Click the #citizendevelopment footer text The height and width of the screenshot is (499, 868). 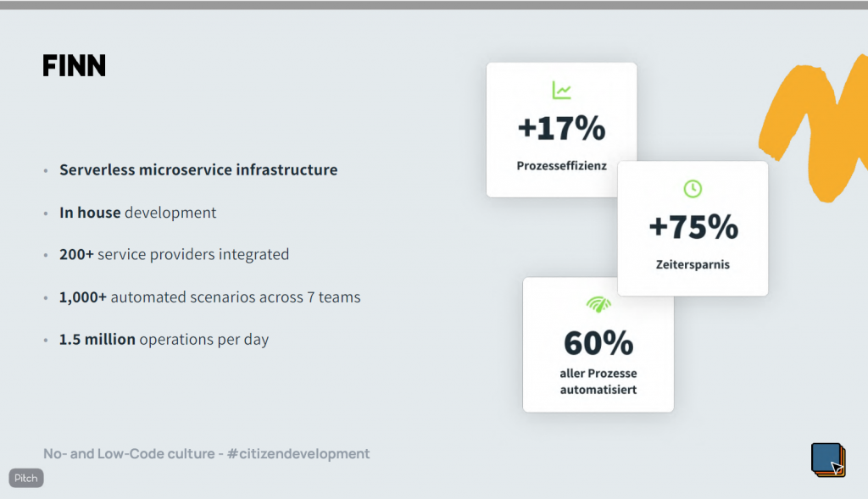coord(298,453)
